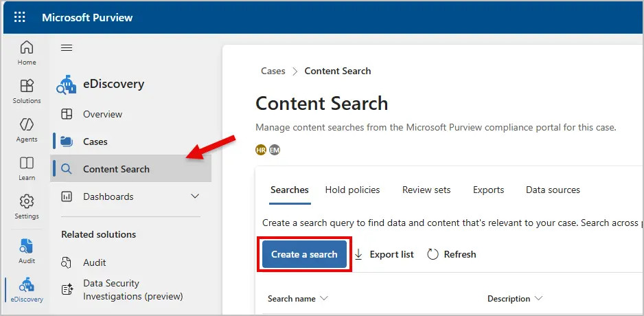
Task: Select Content Search in navigation
Action: coord(130,168)
